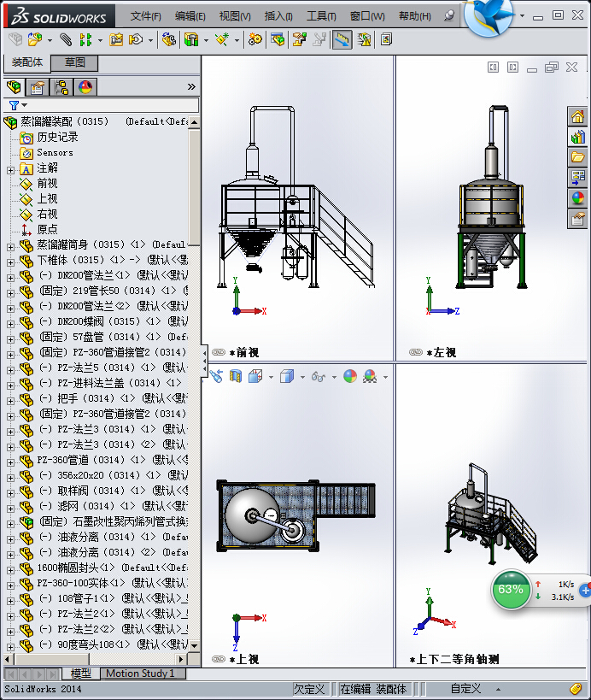Open the File Explorer folder icon in task pane
This screenshot has height=700, width=591.
(577, 157)
